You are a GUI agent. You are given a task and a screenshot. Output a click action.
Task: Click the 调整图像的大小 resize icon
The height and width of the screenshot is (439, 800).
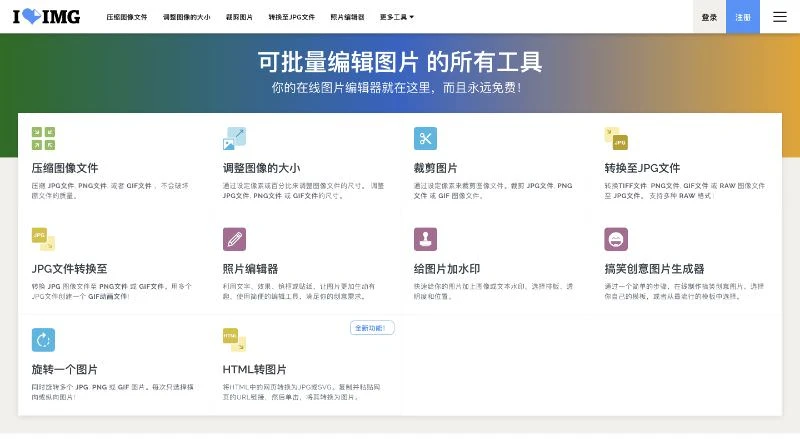click(x=235, y=139)
